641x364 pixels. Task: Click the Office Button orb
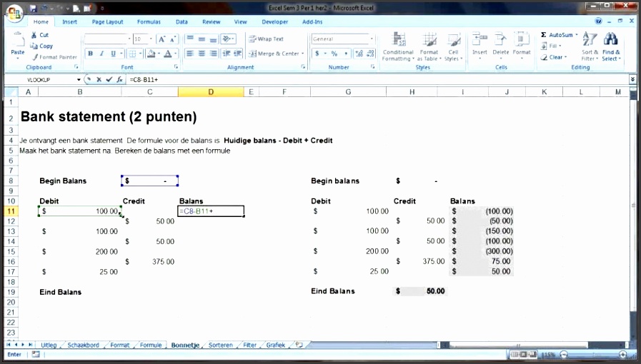(x=13, y=12)
